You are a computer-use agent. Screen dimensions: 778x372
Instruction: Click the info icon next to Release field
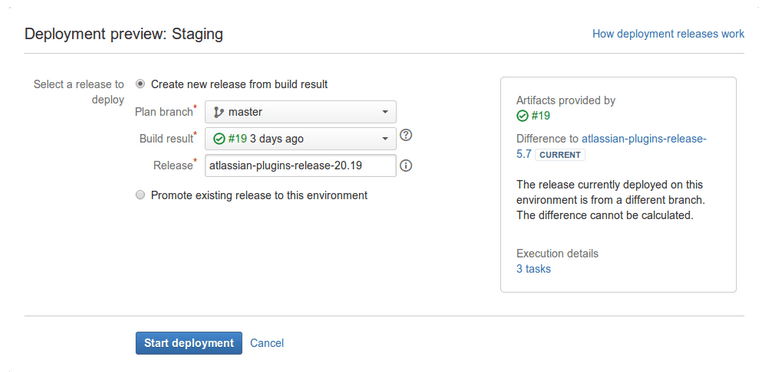click(x=406, y=166)
